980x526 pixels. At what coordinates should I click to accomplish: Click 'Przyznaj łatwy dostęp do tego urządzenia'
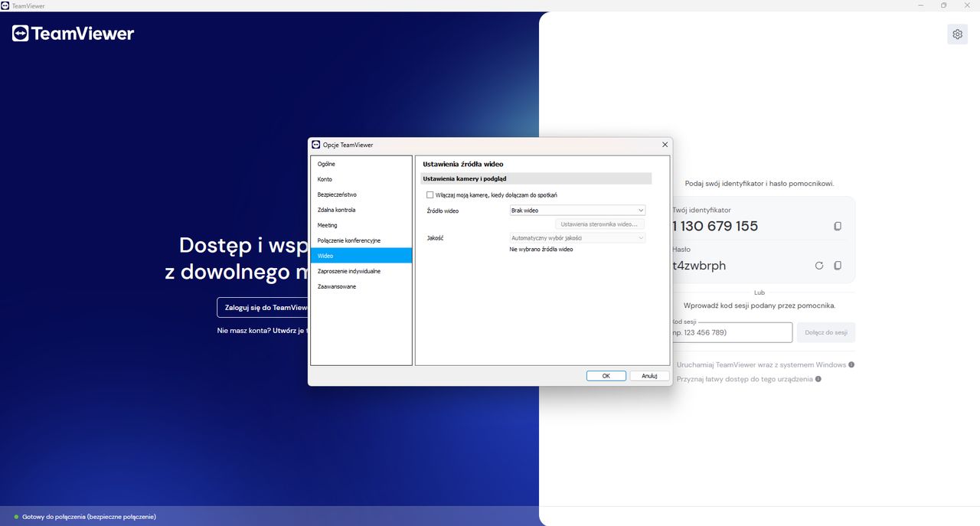(745, 379)
